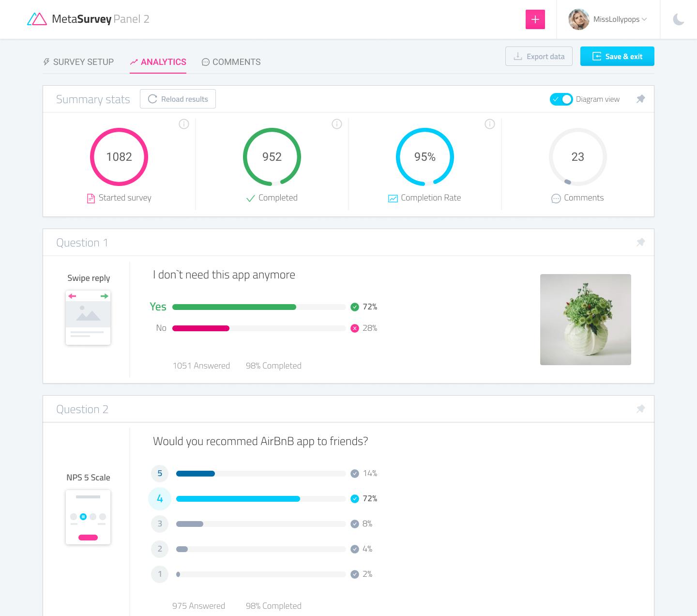Image resolution: width=697 pixels, height=616 pixels.
Task: Open info icon for Started survey
Action: pos(184,124)
